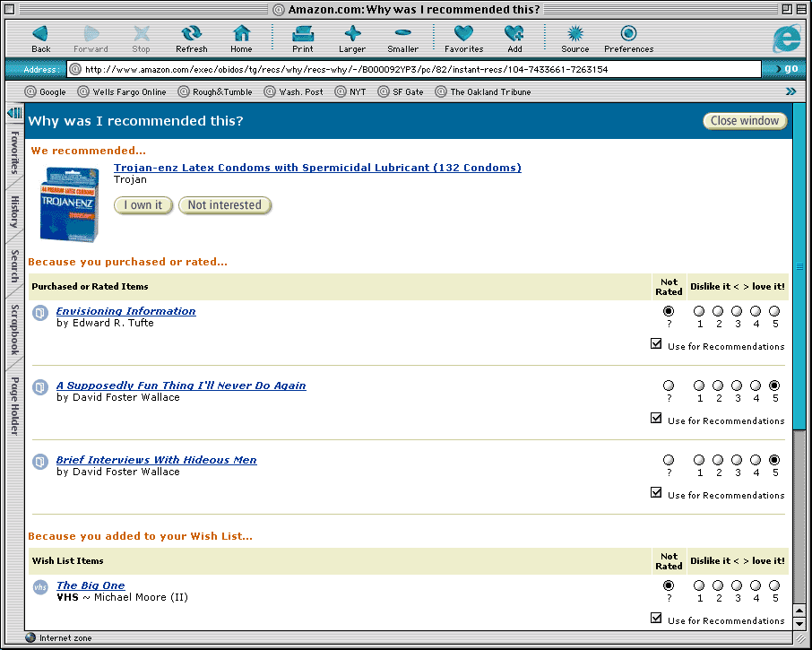Screen dimensions: 812x650
Task: Click the Not interested button
Action: (x=225, y=205)
